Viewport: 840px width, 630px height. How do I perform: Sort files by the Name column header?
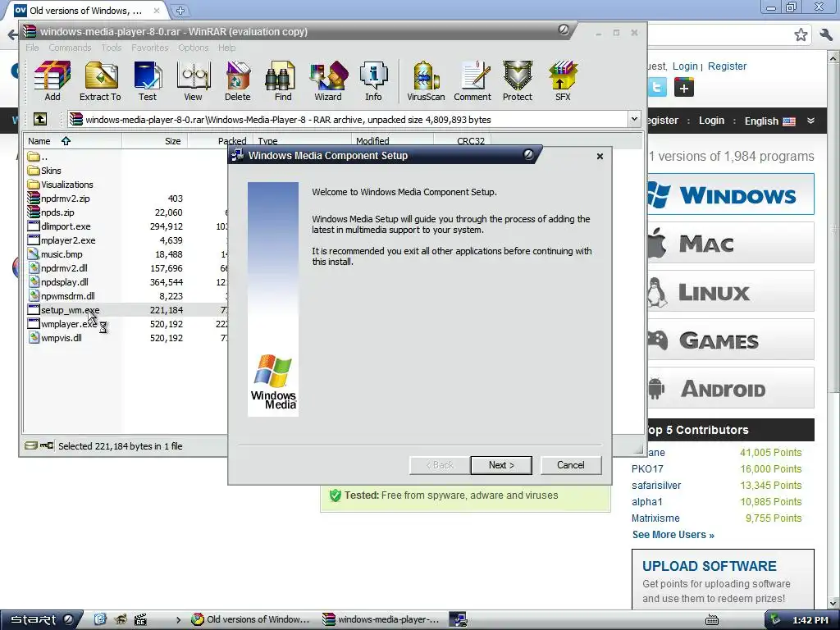coord(72,141)
